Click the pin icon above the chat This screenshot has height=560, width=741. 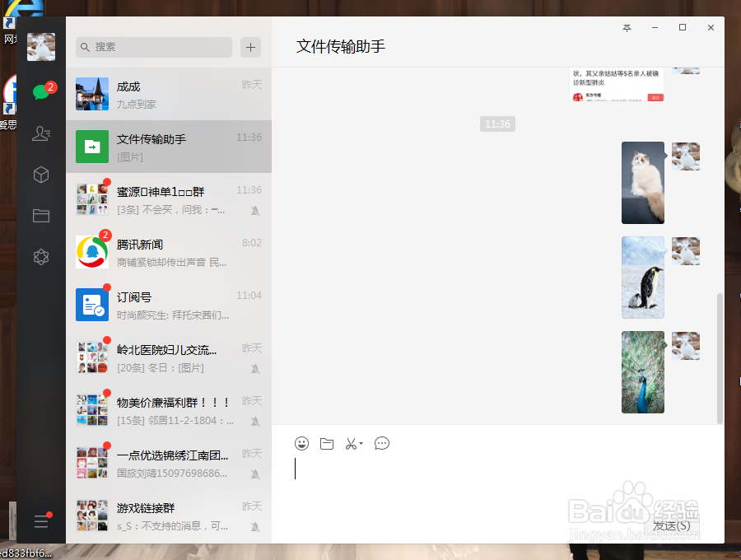point(627,27)
